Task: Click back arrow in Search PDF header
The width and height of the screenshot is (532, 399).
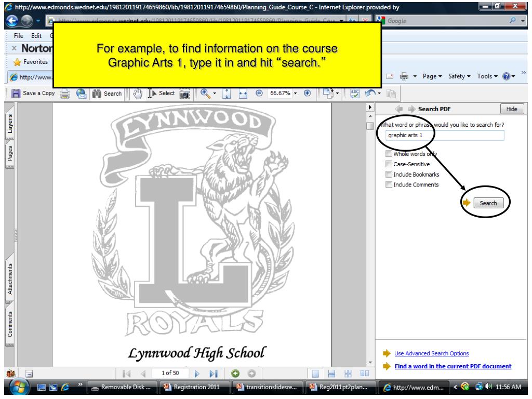Action: pos(399,109)
